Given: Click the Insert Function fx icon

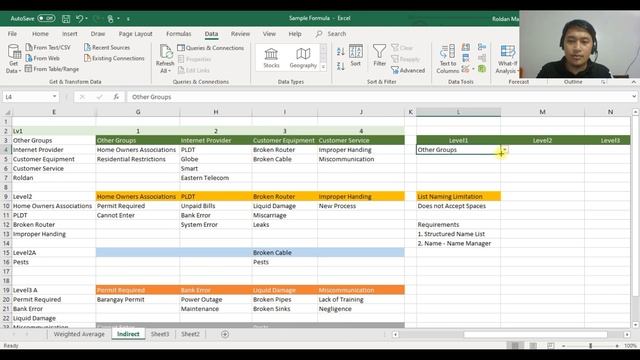Looking at the screenshot, I should [116, 97].
